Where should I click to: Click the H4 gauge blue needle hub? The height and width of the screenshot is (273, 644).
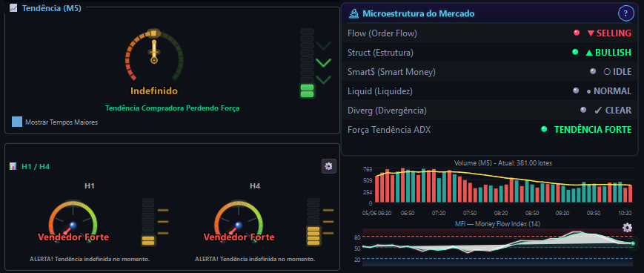pos(239,225)
